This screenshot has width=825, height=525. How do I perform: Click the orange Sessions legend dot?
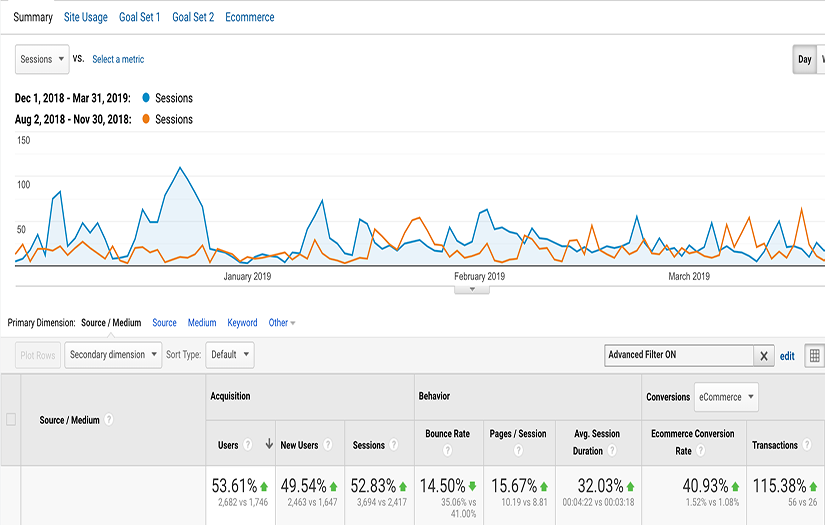click(146, 119)
